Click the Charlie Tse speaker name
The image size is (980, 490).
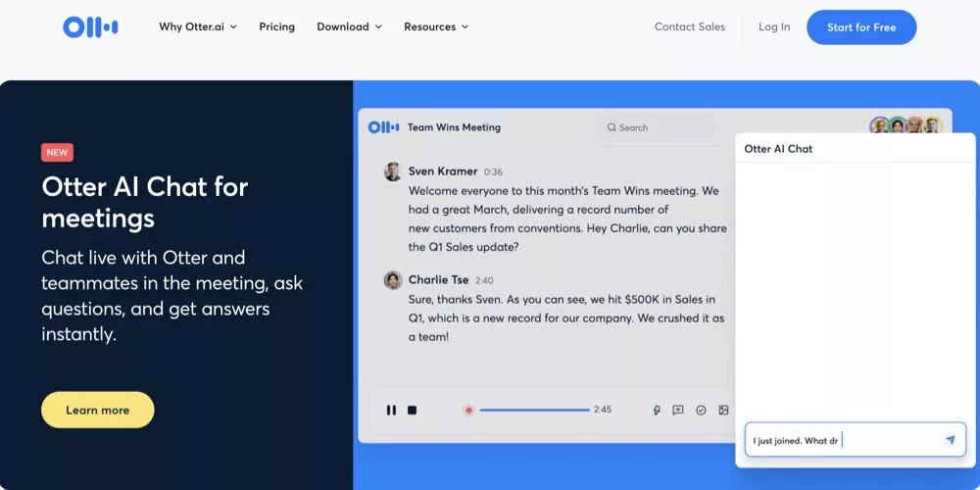[438, 280]
